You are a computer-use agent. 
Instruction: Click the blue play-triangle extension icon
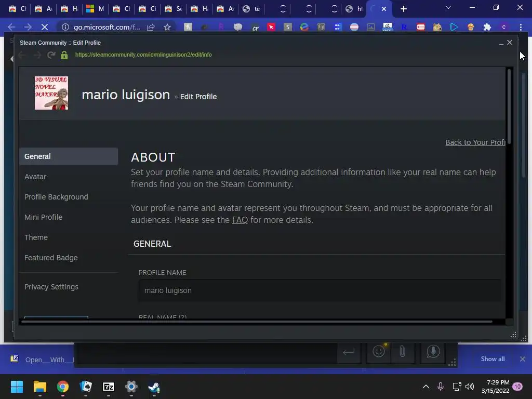tap(454, 27)
